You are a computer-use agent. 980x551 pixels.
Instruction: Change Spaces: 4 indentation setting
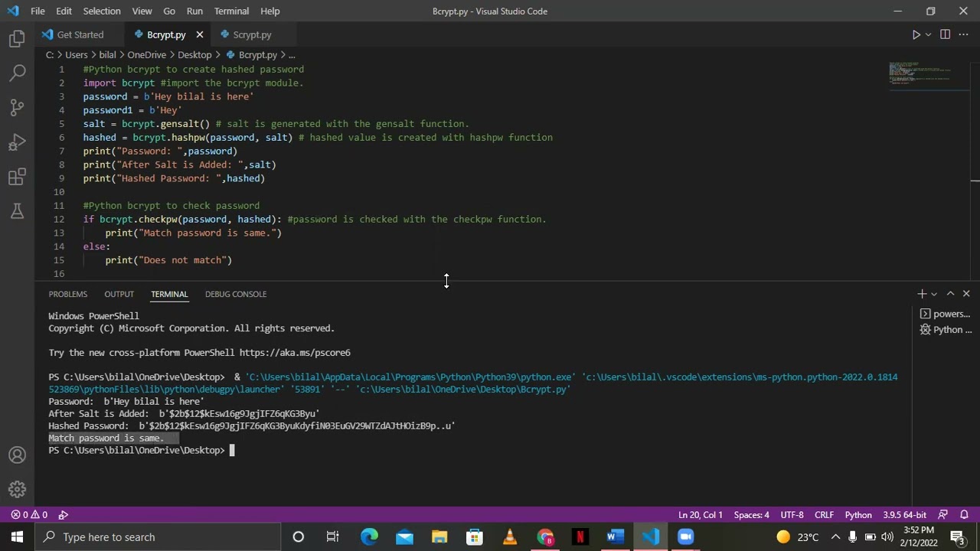click(x=751, y=515)
